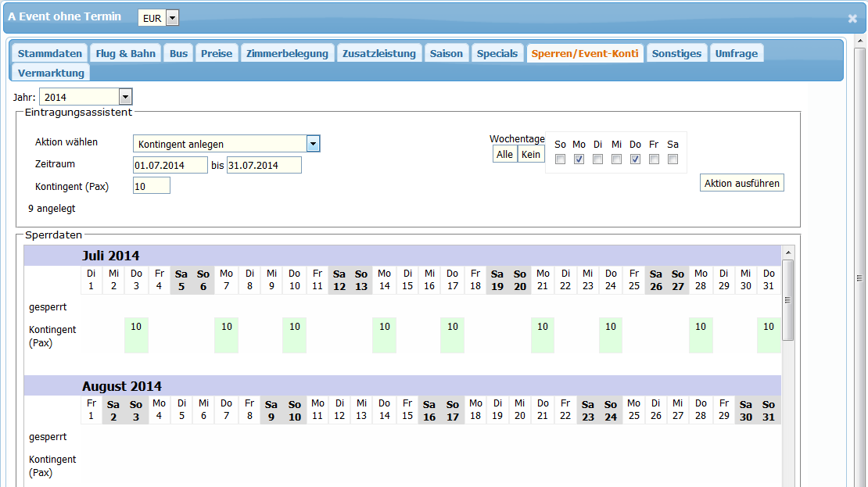
Task: Click the Sperrdaten scroll up arrow
Action: pos(787,252)
